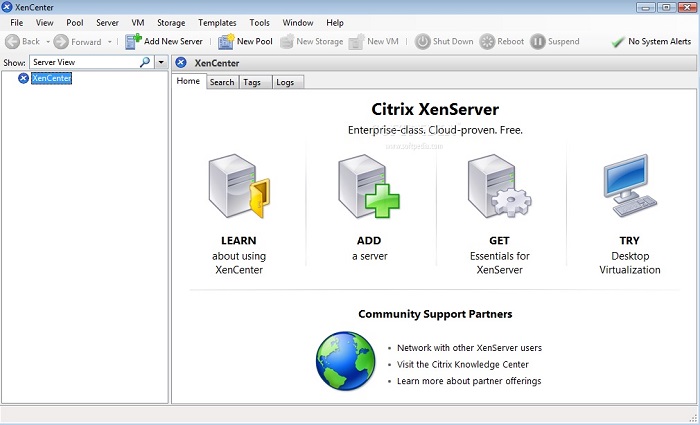
Task: Click the No System Alerts checkmark icon
Action: [617, 42]
